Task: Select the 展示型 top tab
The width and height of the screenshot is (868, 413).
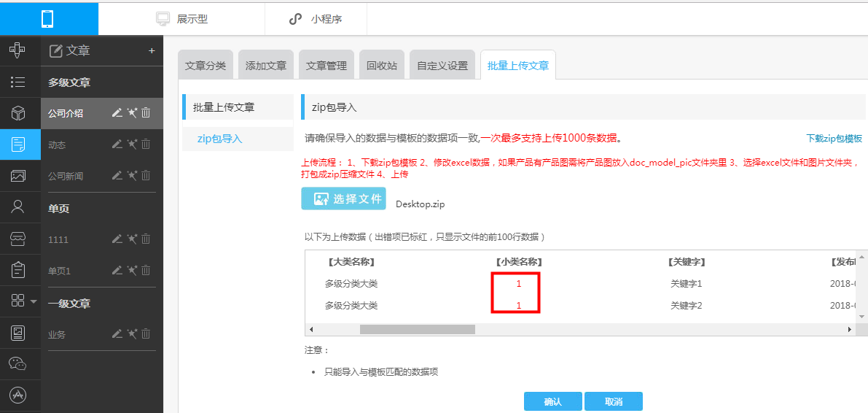Action: 182,19
